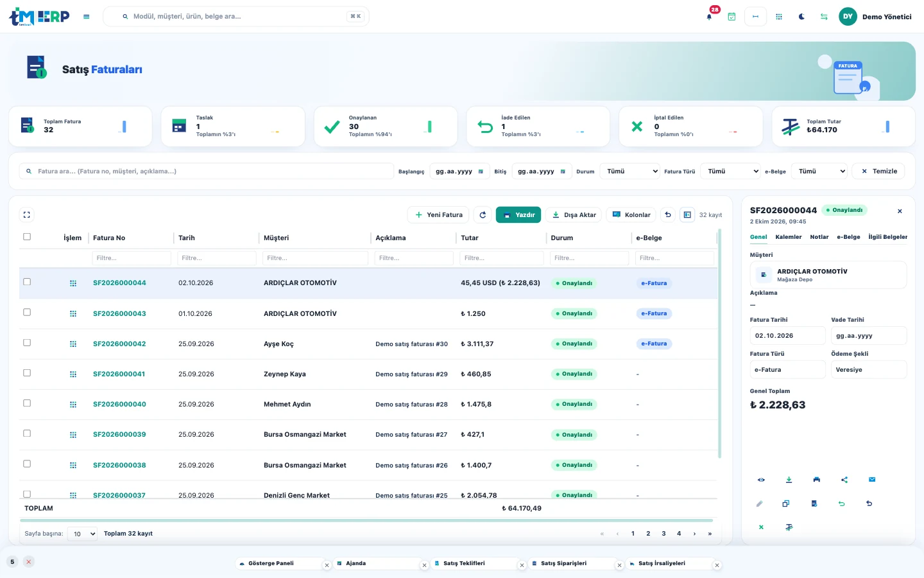Click the refresh icon beside Yeni Fatura
This screenshot has height=578, width=924.
483,215
